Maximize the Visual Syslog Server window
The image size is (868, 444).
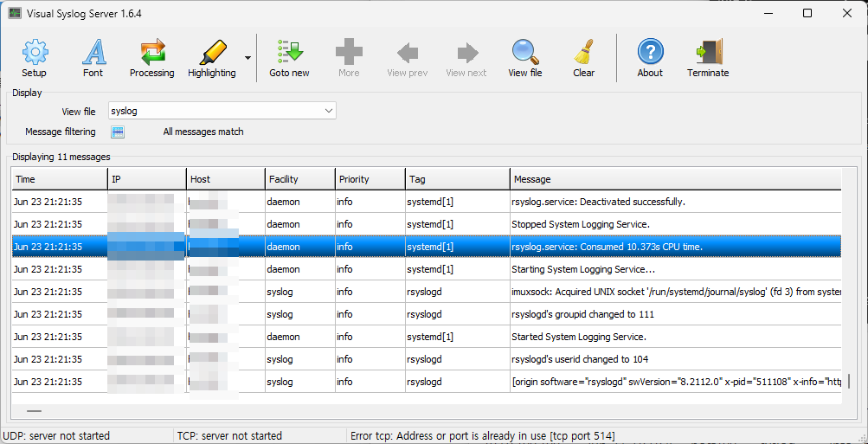(807, 13)
